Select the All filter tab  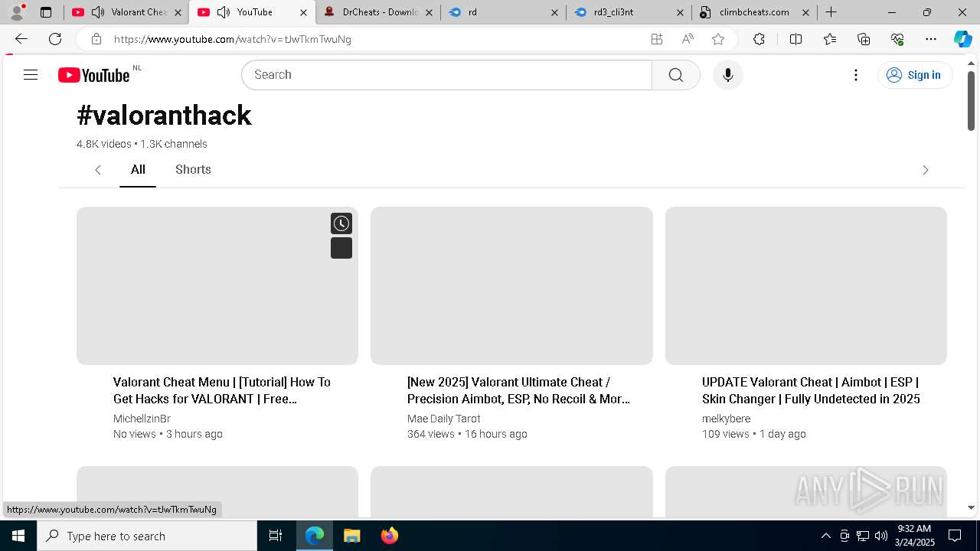click(138, 169)
